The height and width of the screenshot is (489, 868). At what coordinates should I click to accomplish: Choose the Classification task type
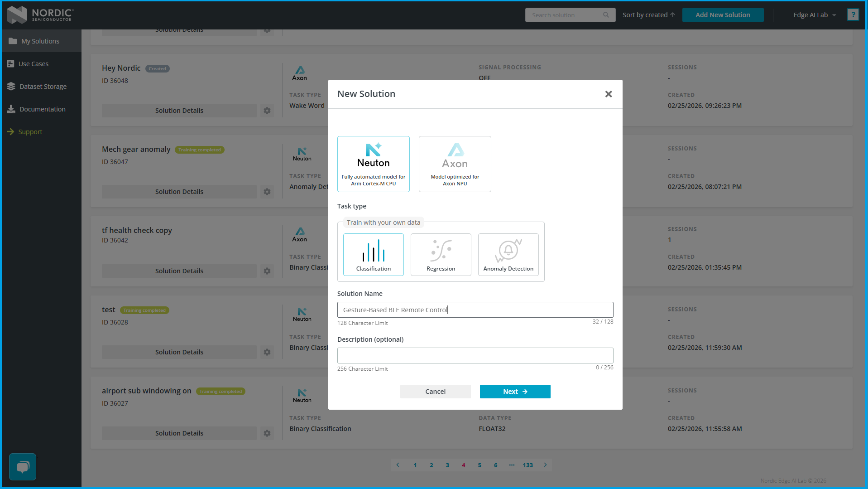tap(374, 255)
